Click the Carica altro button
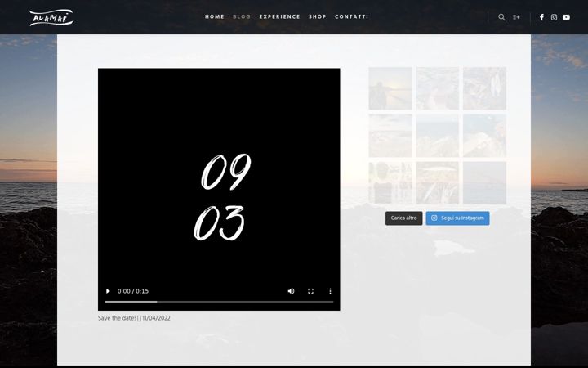Image resolution: width=588 pixels, height=368 pixels. click(x=404, y=218)
